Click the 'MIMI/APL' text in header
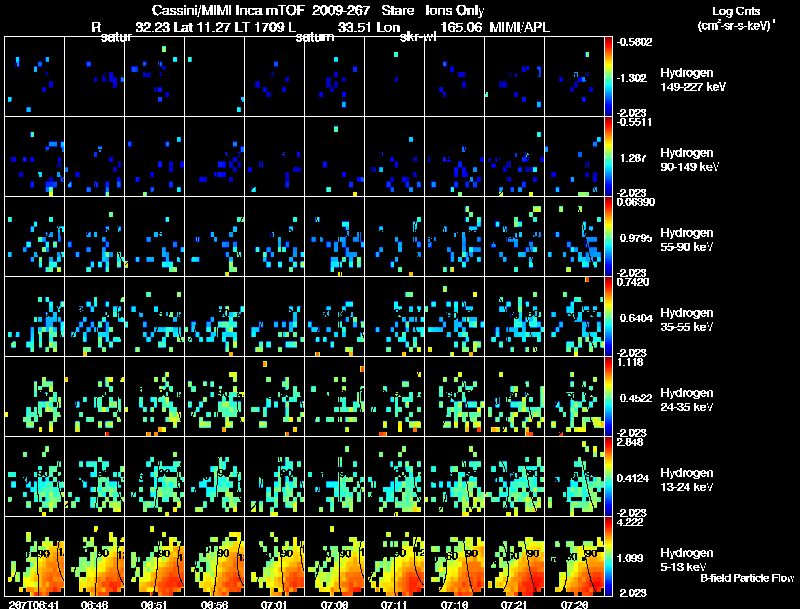 pos(519,27)
